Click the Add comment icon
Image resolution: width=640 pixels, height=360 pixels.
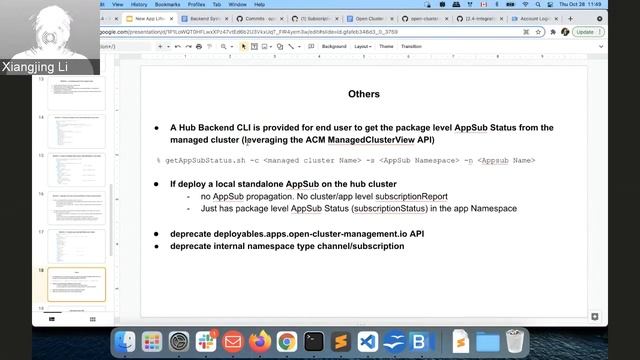tap(311, 47)
